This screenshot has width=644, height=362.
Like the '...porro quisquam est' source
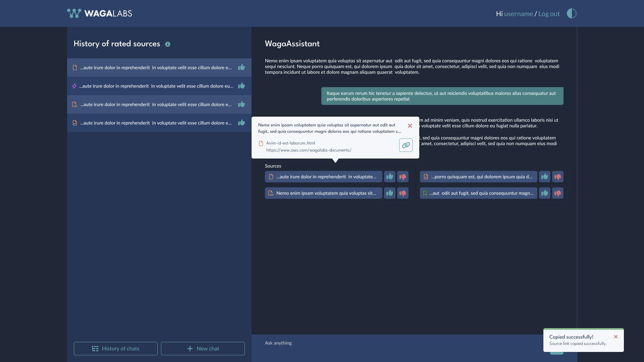click(544, 177)
